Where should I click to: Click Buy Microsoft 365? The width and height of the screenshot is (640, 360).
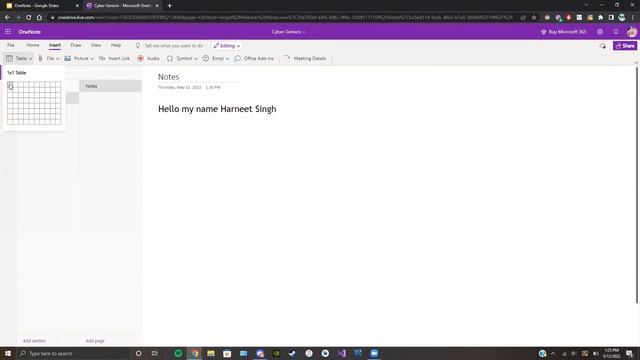tap(563, 32)
